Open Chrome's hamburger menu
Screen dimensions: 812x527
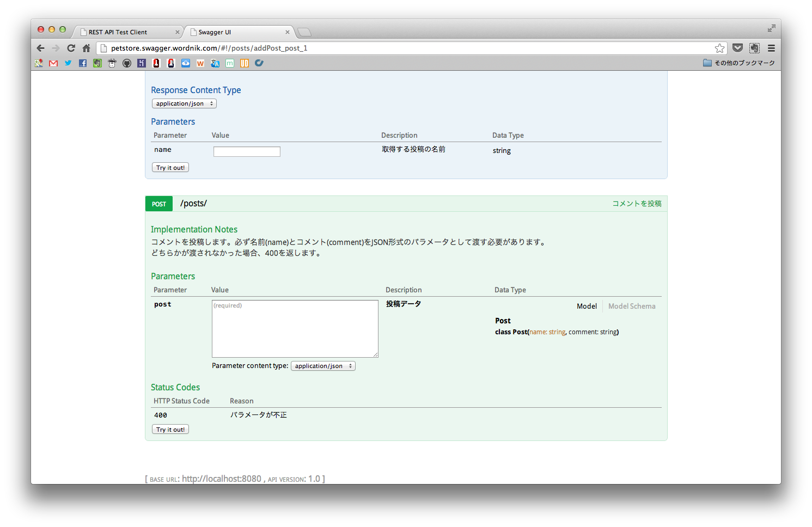[771, 48]
